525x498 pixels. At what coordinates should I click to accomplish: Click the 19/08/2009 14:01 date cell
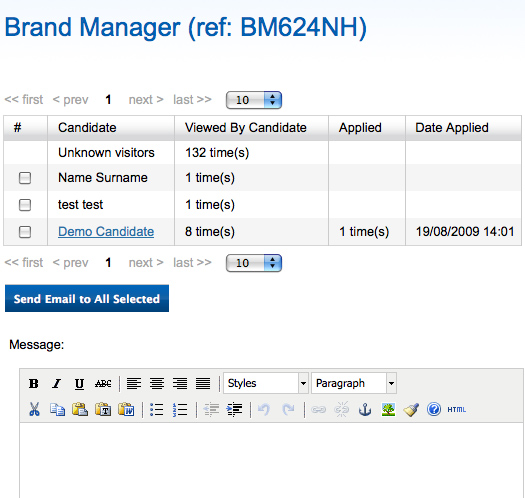click(463, 231)
